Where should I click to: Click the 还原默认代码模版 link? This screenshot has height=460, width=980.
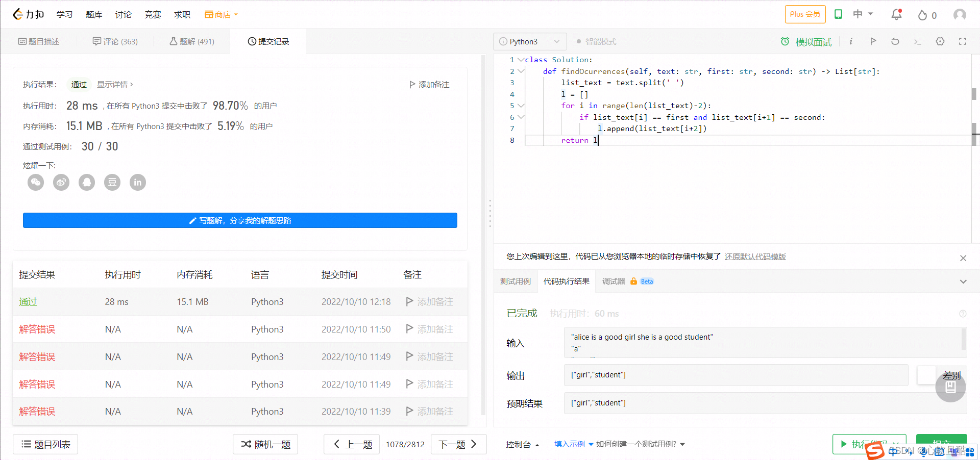[754, 257]
